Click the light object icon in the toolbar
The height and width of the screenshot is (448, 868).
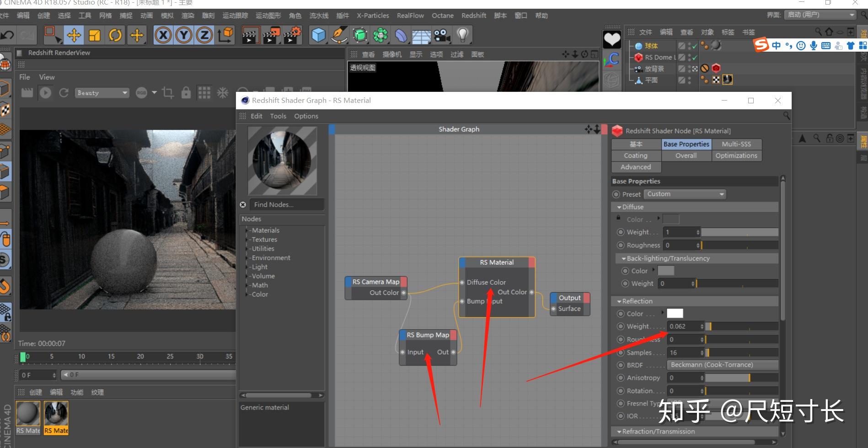click(463, 35)
